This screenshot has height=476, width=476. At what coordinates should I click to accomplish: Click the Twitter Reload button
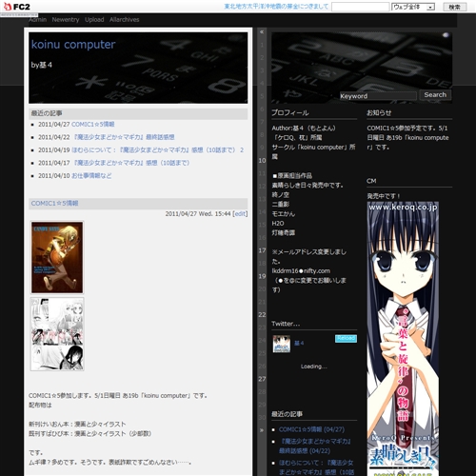(346, 339)
